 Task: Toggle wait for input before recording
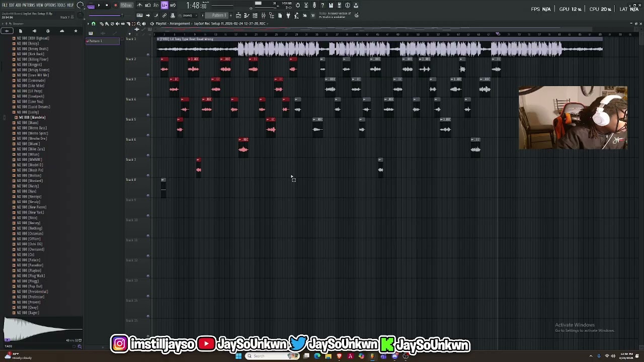pos(148,5)
